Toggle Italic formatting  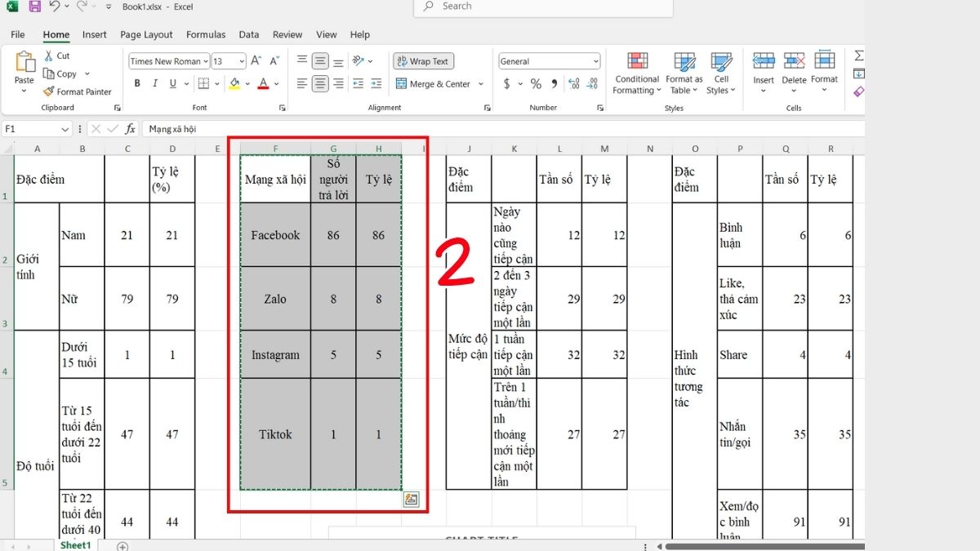155,83
